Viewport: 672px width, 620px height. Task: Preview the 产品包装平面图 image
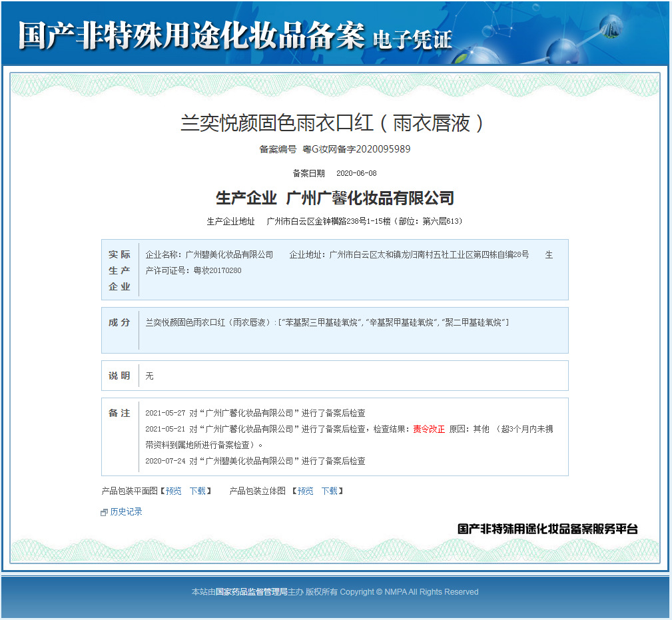pos(173,491)
